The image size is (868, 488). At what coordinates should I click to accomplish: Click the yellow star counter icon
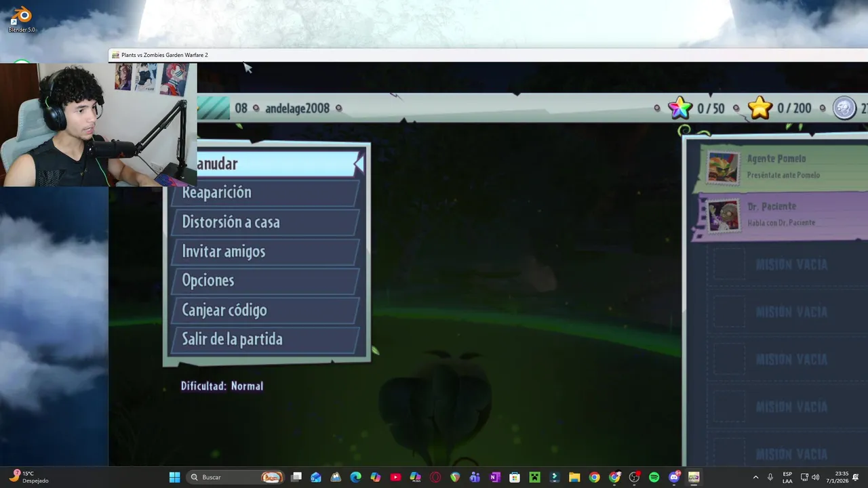(760, 108)
